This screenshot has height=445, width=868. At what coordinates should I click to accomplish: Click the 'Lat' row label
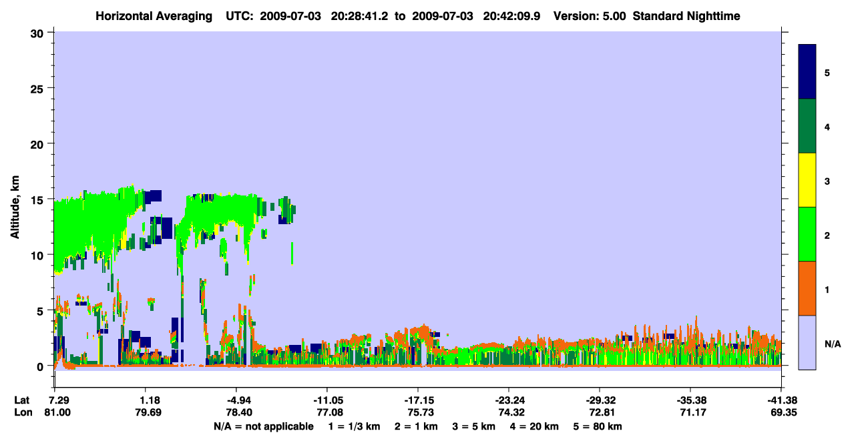pyautogui.click(x=22, y=400)
